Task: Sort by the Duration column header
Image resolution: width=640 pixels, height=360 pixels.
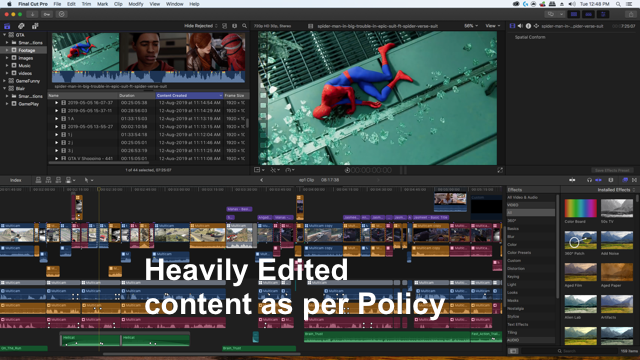Action: coord(136,96)
